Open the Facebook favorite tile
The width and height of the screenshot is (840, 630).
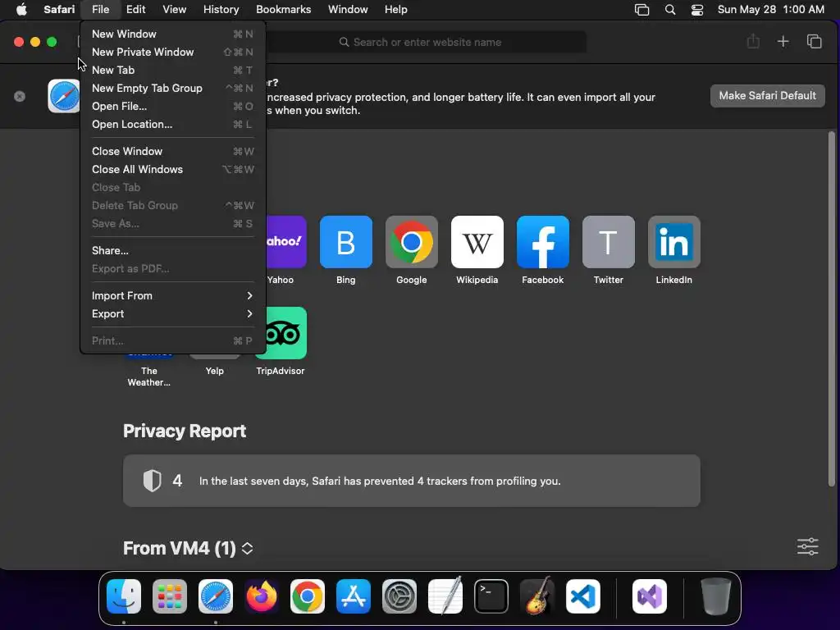[543, 242]
